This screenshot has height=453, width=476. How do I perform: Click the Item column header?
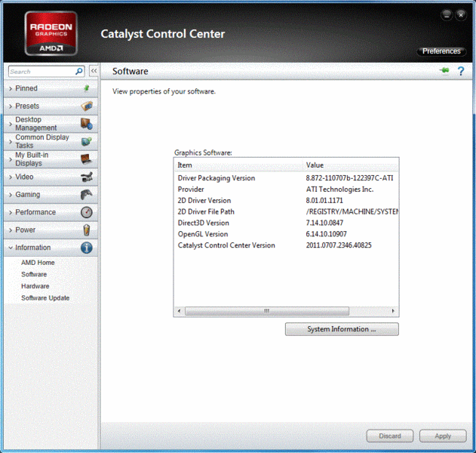point(238,165)
